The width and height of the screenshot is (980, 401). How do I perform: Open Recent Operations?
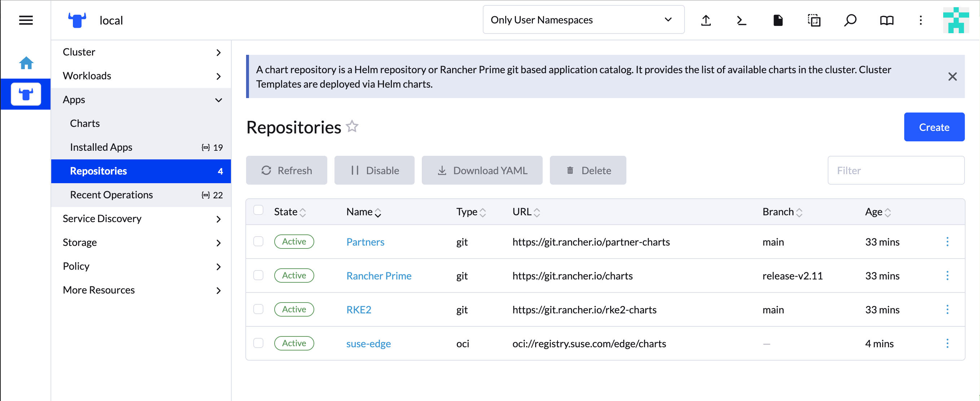click(111, 195)
